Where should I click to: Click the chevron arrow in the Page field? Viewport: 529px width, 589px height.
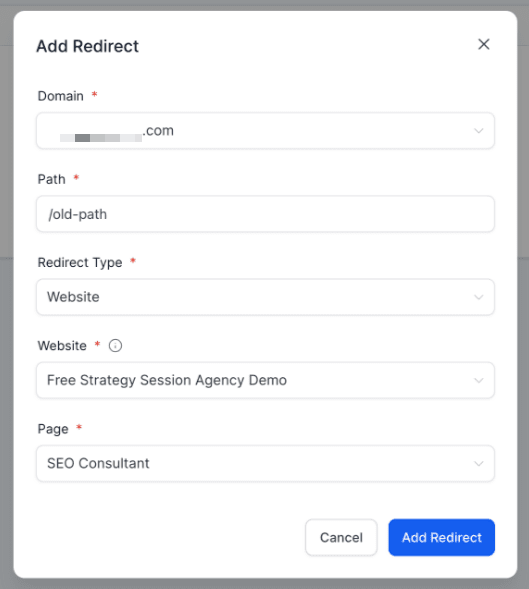pos(479,464)
